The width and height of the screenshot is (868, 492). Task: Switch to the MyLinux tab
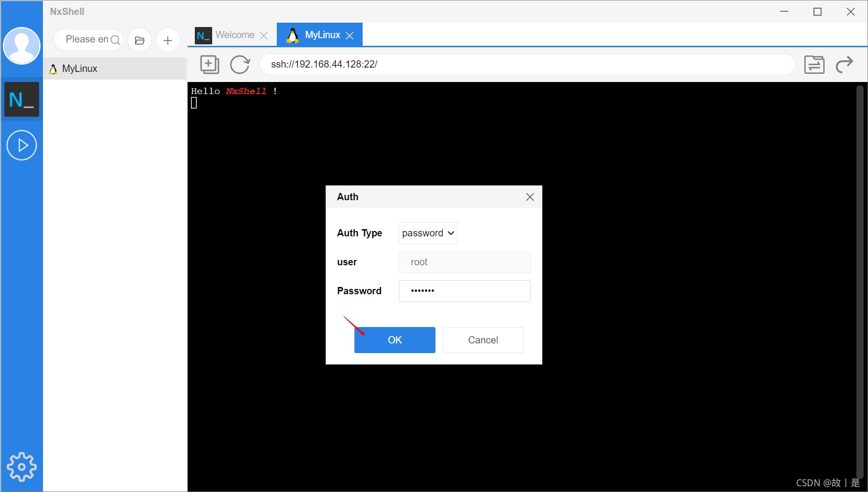point(320,35)
